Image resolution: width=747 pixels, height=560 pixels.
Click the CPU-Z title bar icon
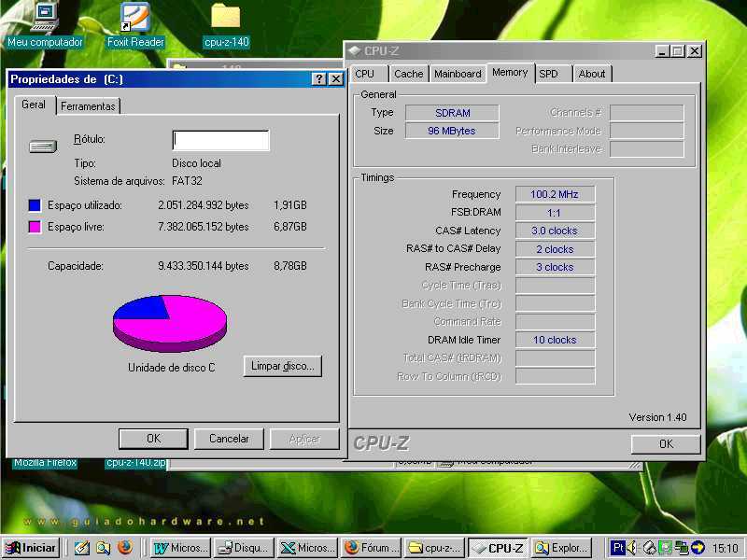(355, 50)
